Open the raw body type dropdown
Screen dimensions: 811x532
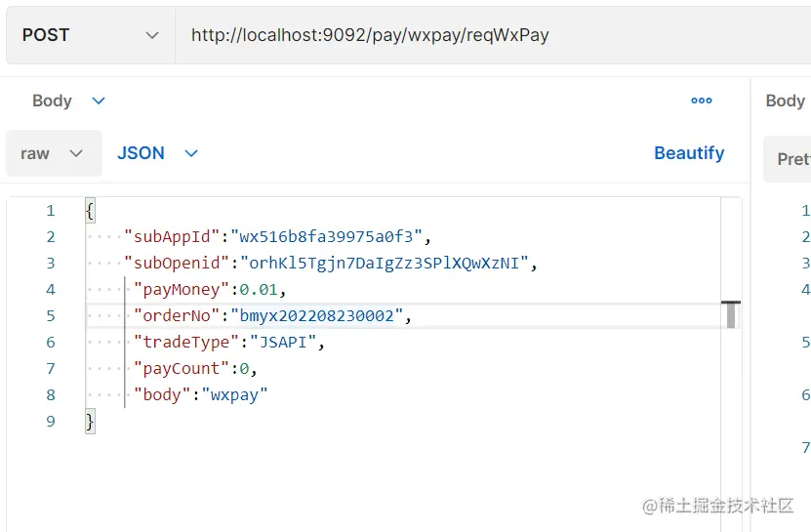tap(53, 153)
